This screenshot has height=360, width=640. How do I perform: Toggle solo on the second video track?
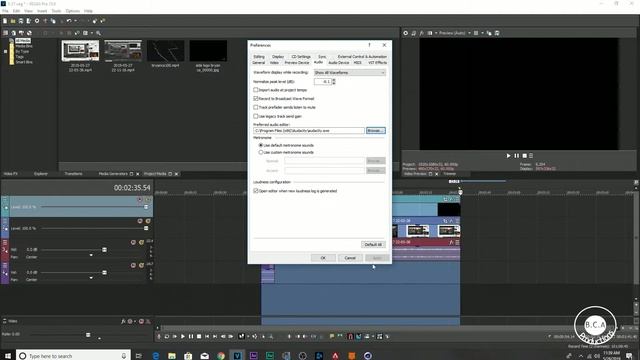pyautogui.click(x=148, y=221)
